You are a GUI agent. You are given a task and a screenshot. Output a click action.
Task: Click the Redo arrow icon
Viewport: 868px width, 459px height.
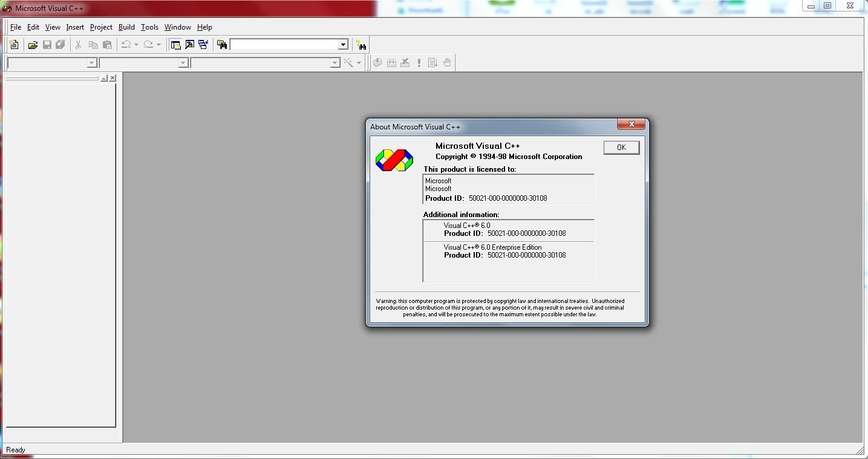[148, 45]
